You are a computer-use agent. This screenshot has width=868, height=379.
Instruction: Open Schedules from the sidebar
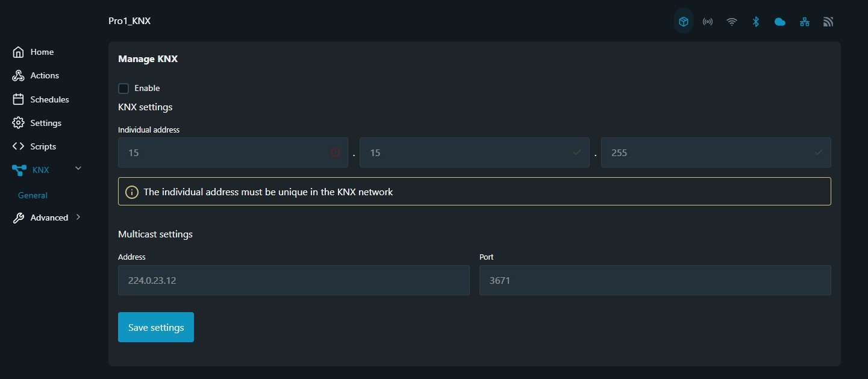pyautogui.click(x=49, y=99)
